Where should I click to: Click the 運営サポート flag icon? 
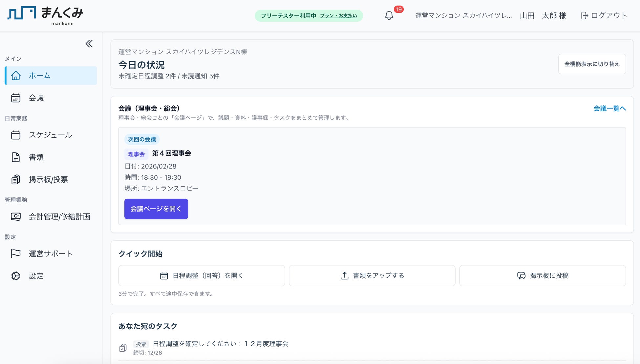tap(15, 253)
